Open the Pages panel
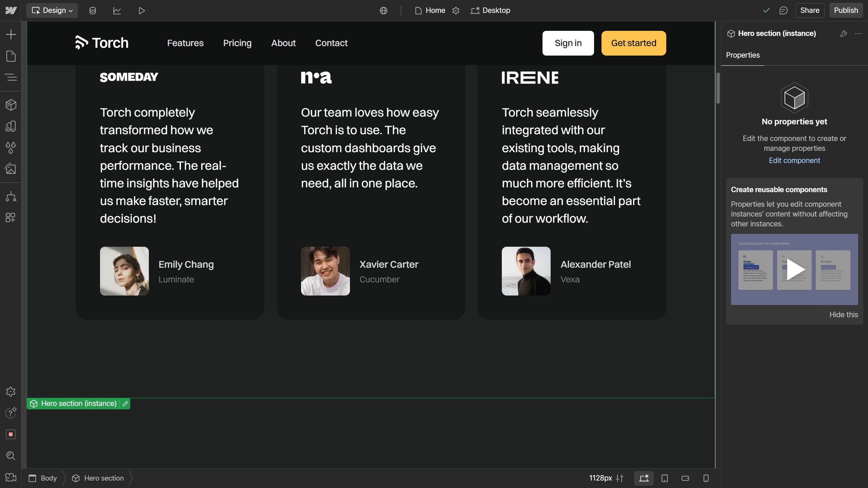Screen dimensions: 868x488 click(x=11, y=56)
